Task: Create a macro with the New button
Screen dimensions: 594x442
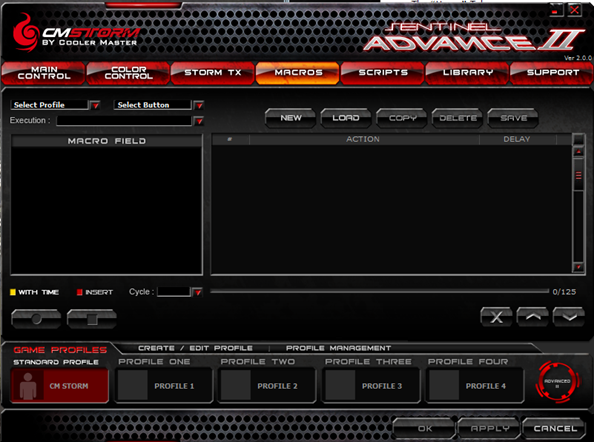Action: click(x=291, y=118)
